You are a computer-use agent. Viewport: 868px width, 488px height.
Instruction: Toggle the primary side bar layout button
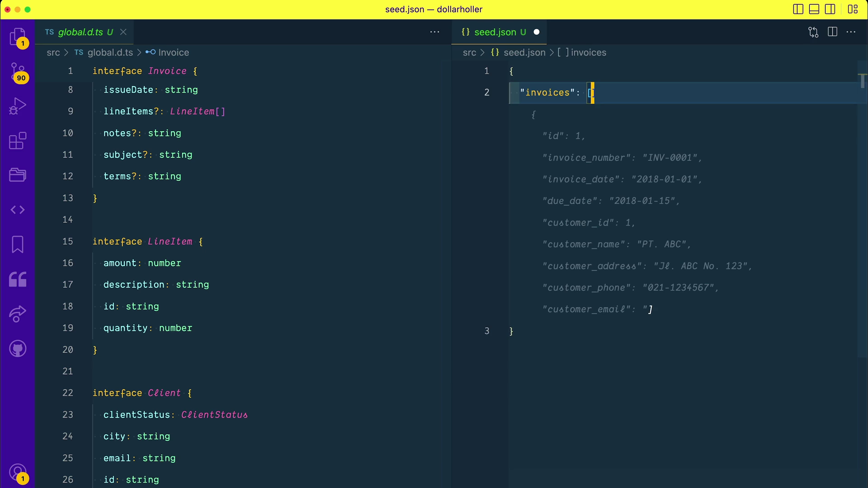click(x=798, y=9)
